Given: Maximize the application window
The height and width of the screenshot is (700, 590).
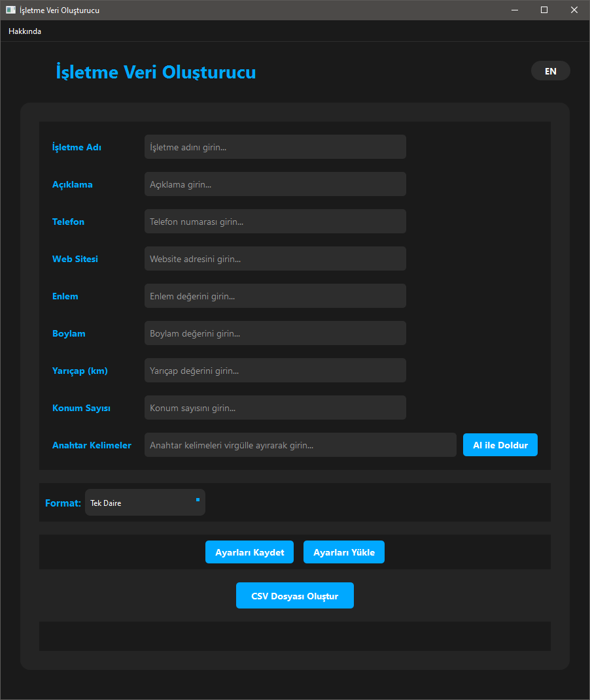Looking at the screenshot, I should point(544,10).
